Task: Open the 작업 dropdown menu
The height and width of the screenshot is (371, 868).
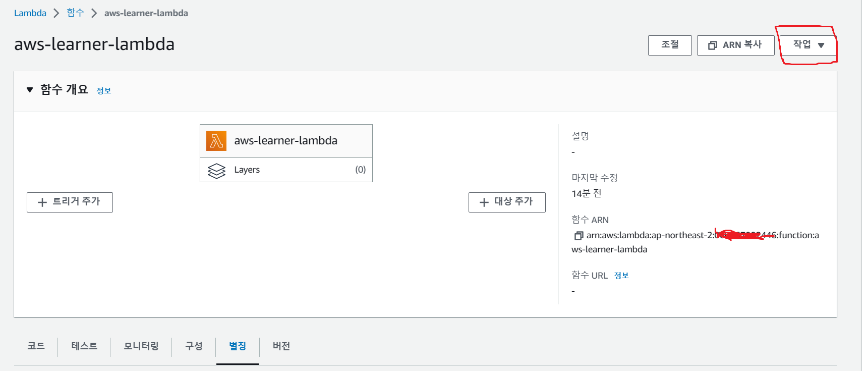Action: (808, 45)
